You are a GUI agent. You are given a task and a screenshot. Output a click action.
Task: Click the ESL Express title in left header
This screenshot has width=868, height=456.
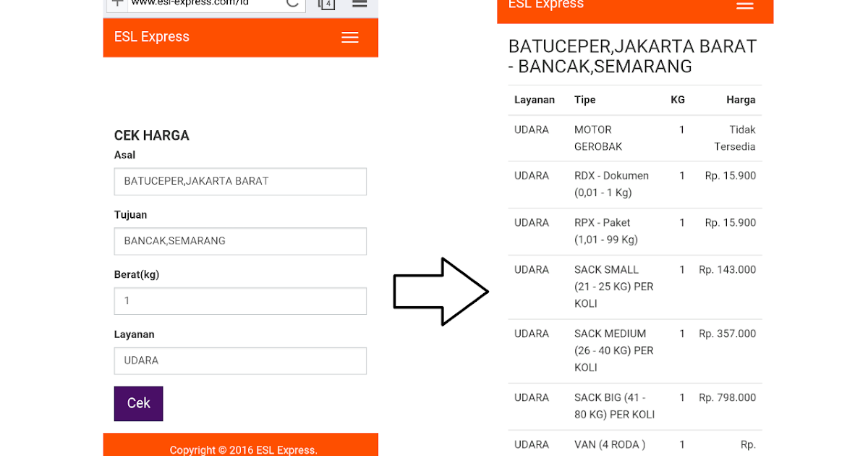[x=152, y=37]
